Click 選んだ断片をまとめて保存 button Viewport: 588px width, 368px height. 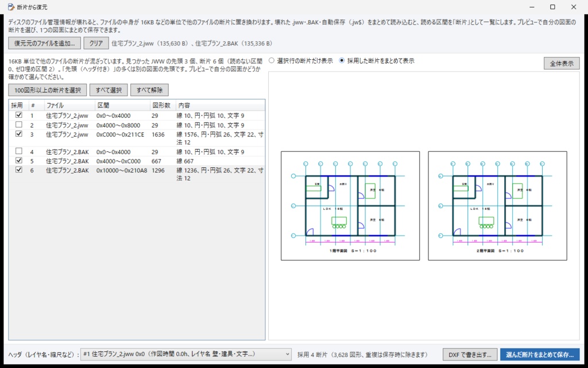[x=540, y=354]
